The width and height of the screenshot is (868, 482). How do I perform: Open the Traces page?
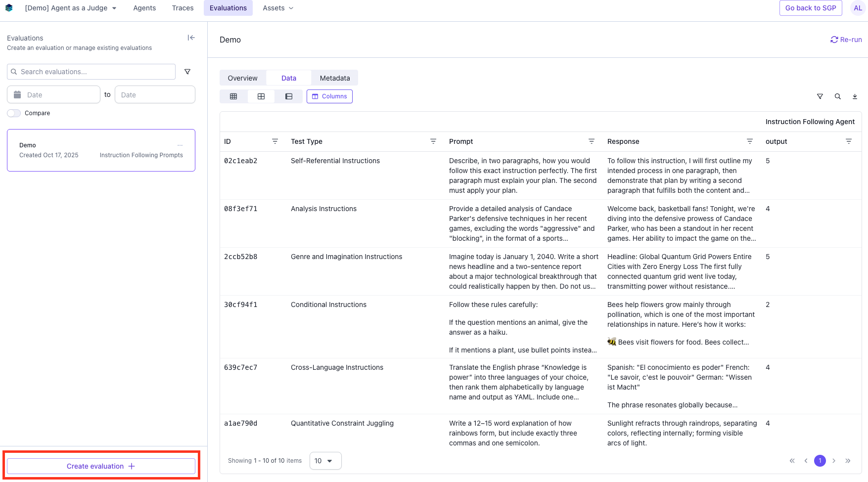click(x=183, y=8)
